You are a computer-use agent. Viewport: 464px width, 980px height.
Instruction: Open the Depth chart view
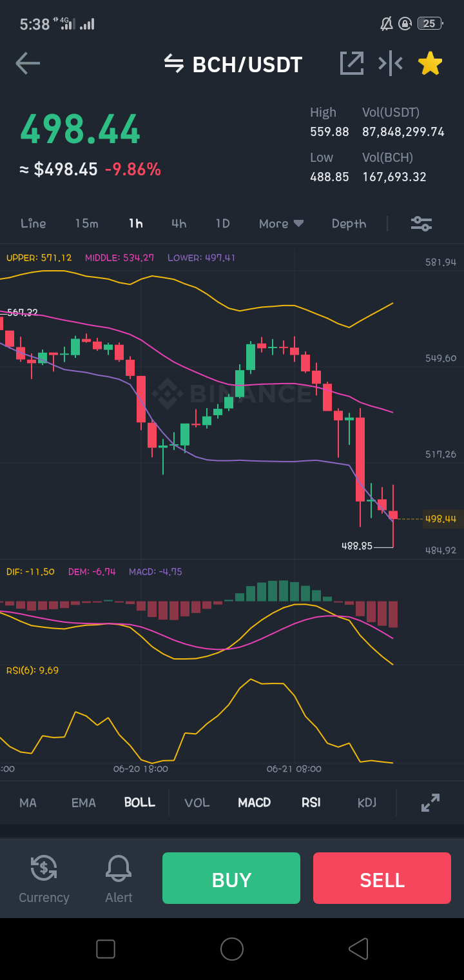(349, 224)
